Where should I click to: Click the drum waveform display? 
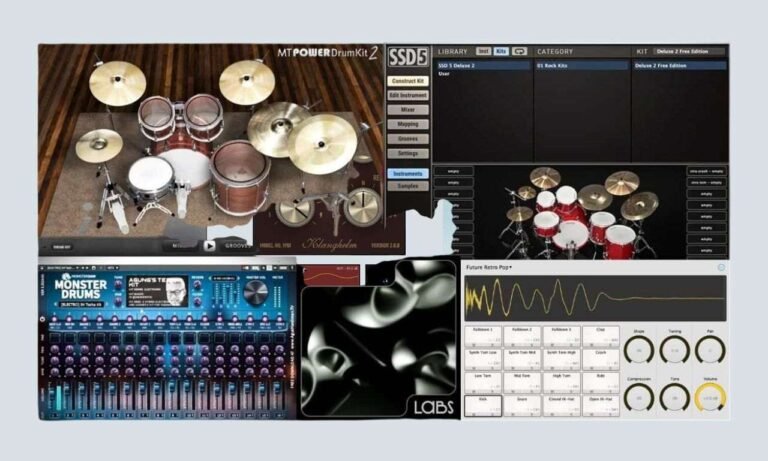596,298
